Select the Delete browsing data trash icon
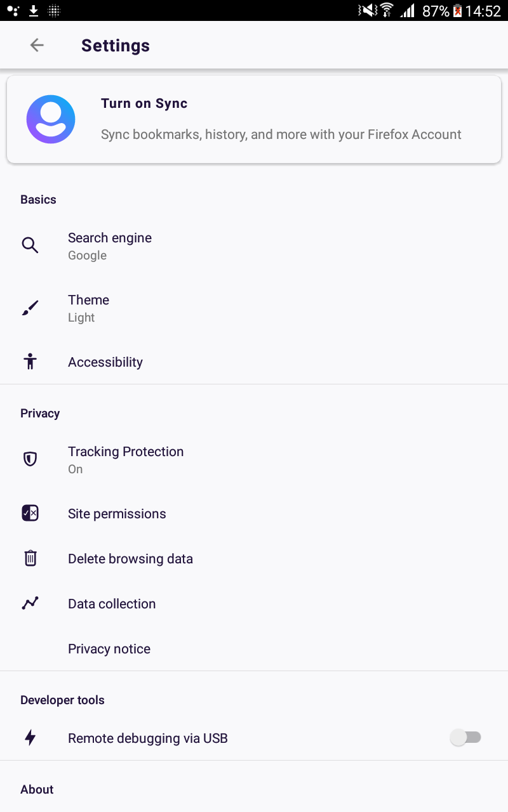 point(30,558)
